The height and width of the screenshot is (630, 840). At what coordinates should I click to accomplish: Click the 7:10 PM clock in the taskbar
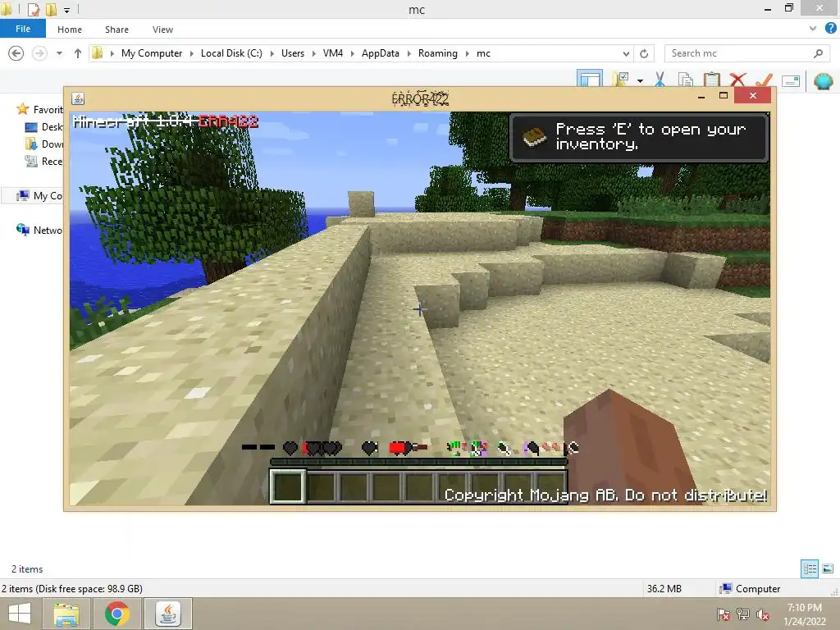(x=804, y=608)
